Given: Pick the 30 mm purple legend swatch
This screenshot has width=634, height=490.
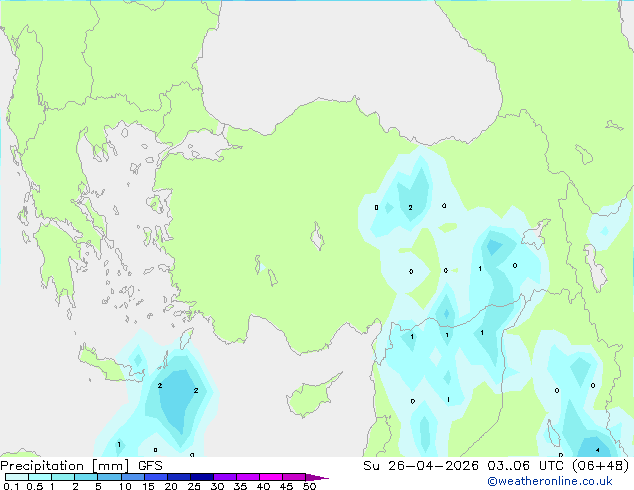Looking at the screenshot, I should pyautogui.click(x=224, y=477).
